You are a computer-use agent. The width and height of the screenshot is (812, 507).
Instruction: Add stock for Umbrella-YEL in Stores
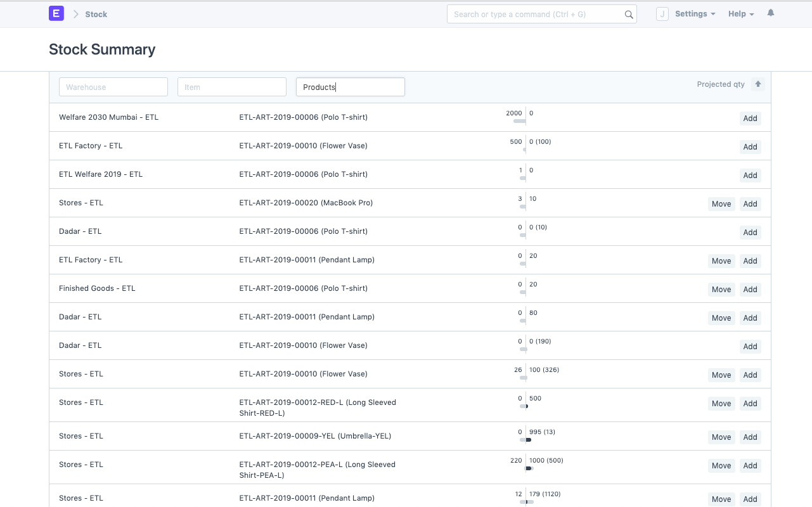[x=750, y=437]
